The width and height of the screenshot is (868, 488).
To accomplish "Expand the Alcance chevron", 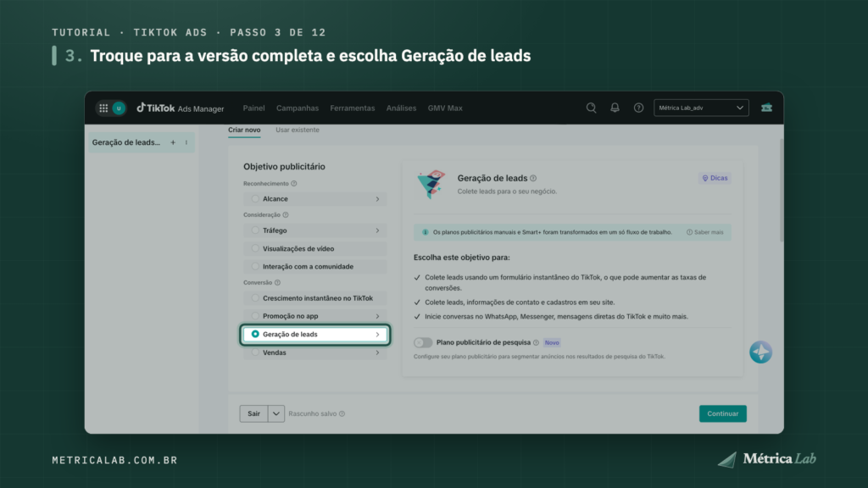I will point(377,199).
